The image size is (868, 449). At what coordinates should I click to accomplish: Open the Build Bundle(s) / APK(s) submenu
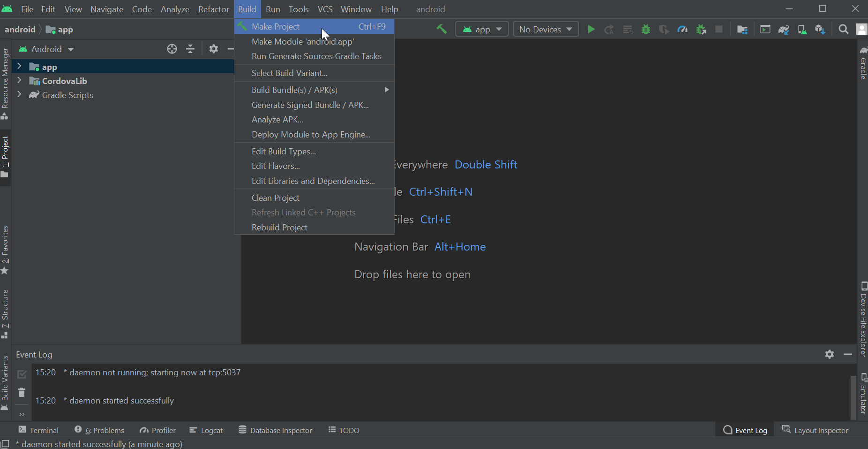point(314,90)
